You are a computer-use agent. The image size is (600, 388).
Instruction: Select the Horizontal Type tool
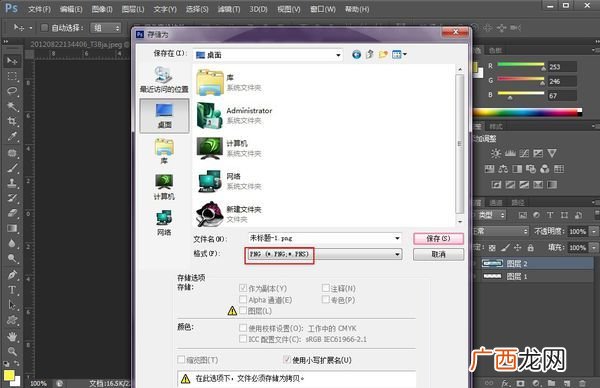12,290
